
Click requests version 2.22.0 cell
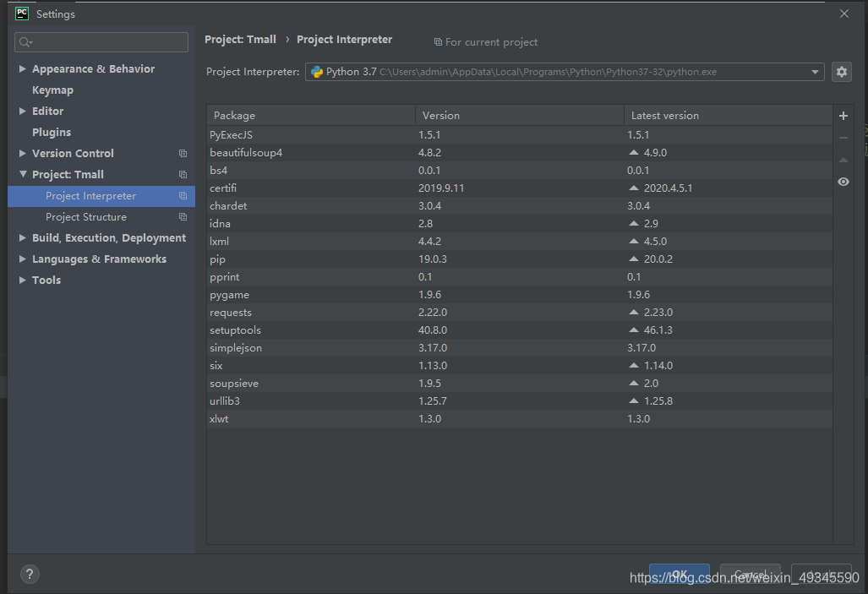pyautogui.click(x=433, y=313)
